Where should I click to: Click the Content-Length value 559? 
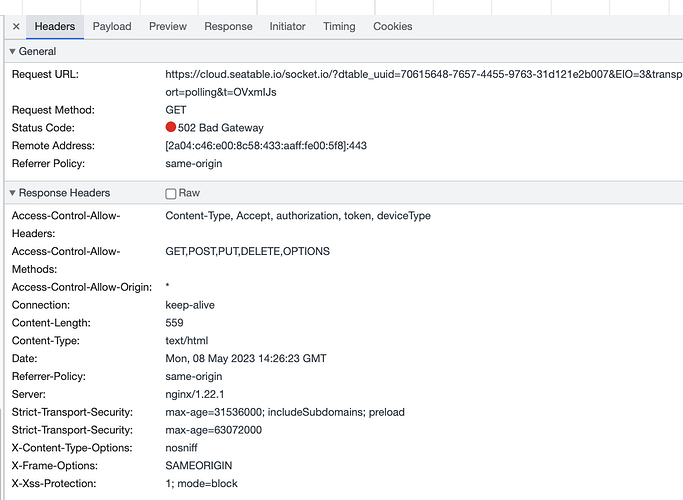[x=174, y=323]
